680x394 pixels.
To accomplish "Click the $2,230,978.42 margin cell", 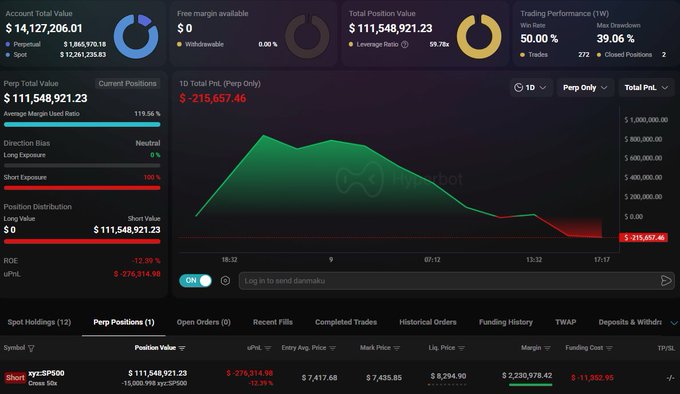I will point(527,375).
